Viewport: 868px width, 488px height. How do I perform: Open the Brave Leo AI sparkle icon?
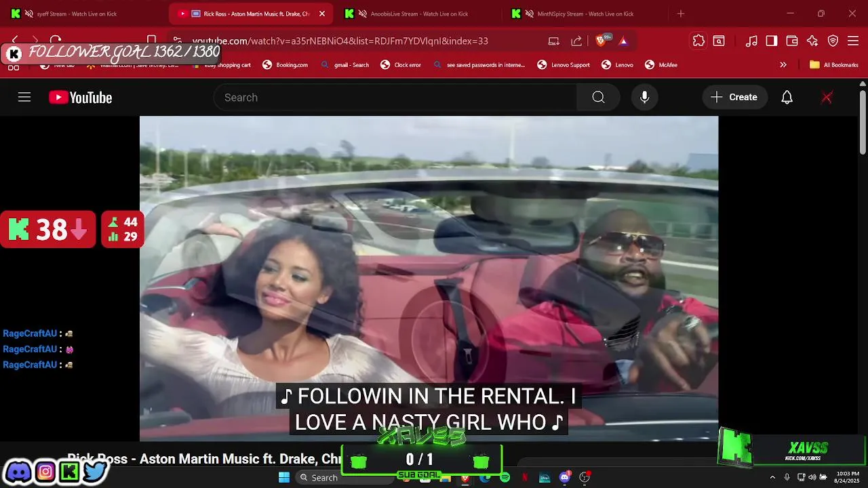812,41
